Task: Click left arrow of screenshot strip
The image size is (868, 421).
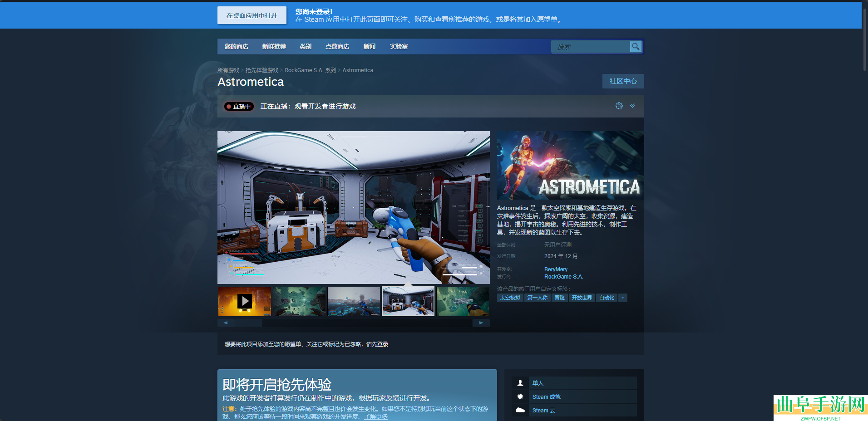Action: tap(226, 323)
